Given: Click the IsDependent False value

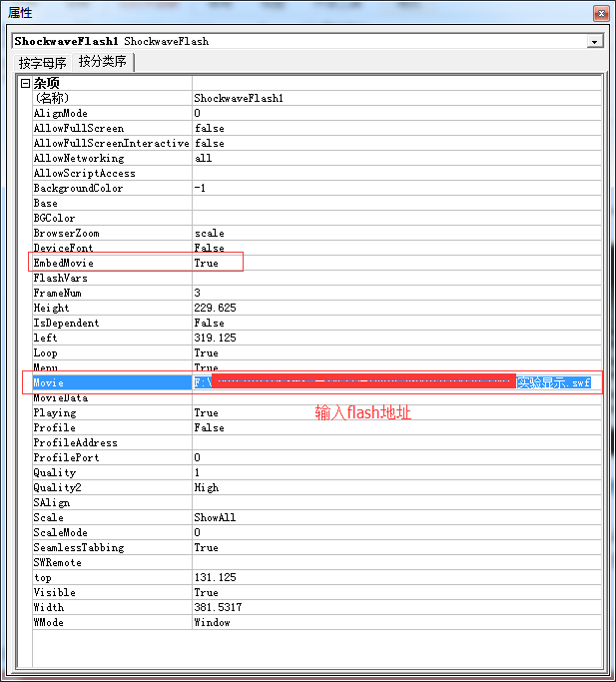Looking at the screenshot, I should pos(396,323).
